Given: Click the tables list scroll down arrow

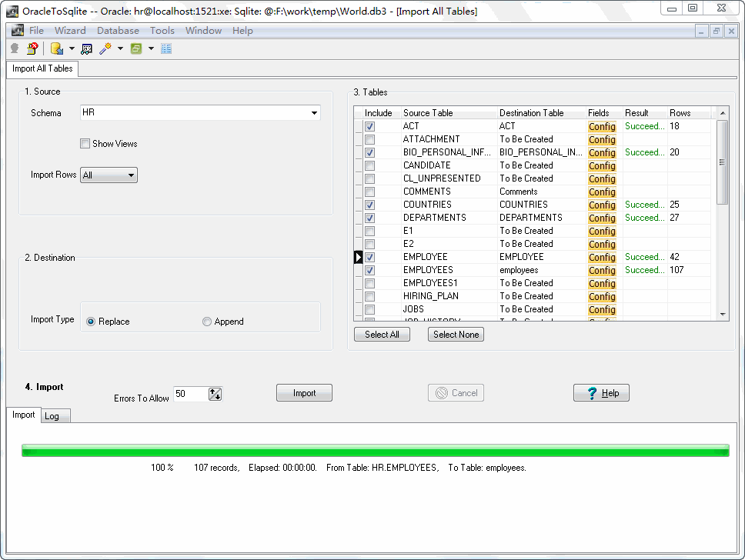Looking at the screenshot, I should (x=723, y=315).
